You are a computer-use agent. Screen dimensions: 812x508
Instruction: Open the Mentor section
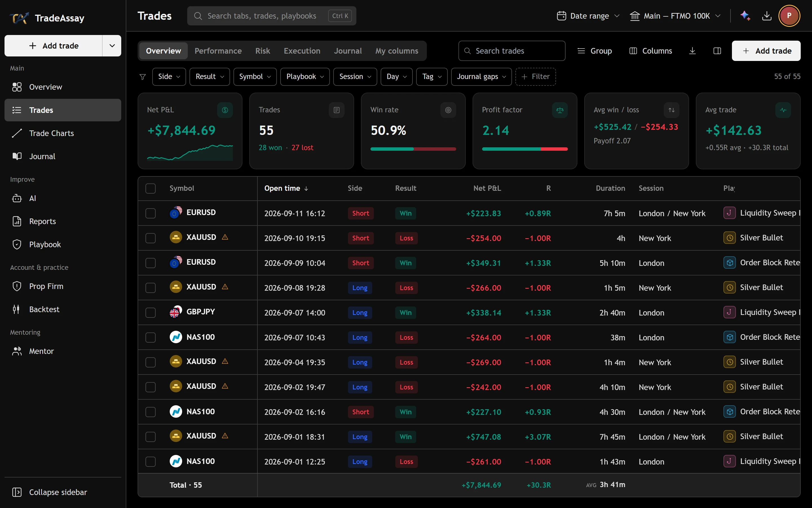pyautogui.click(x=63, y=351)
